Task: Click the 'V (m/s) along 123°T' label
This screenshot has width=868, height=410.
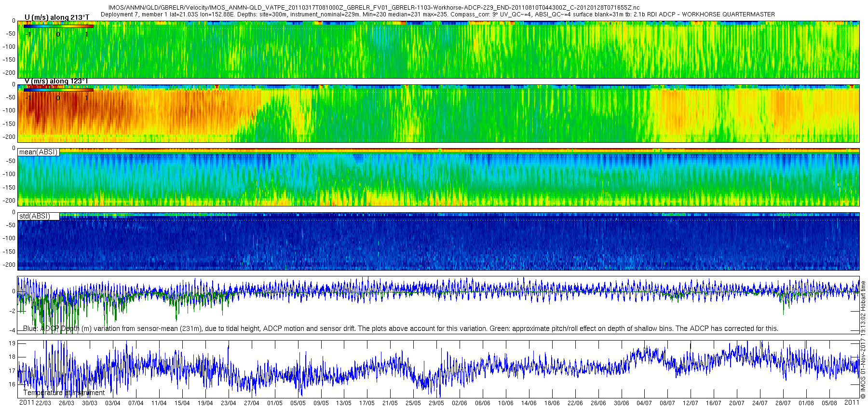Action: coord(57,81)
